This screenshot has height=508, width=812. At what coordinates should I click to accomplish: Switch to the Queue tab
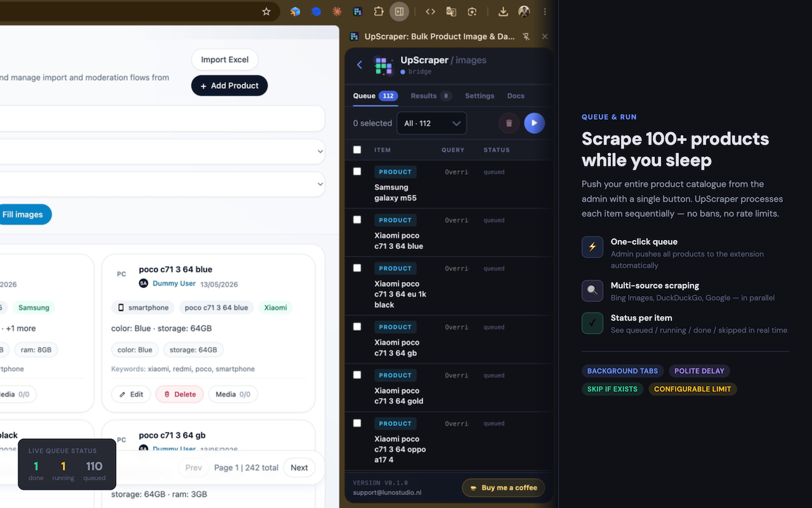click(x=376, y=96)
